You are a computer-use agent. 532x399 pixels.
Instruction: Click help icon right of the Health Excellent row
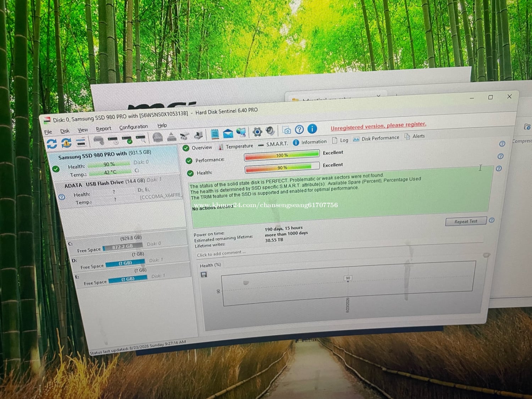pyautogui.click(x=499, y=168)
